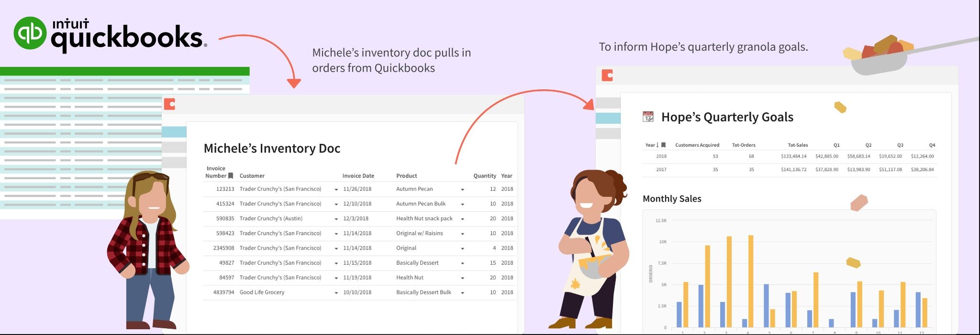The height and width of the screenshot is (335, 980).
Task: Select highlighted blue sidebar page in Hope's doc
Action: (608, 118)
